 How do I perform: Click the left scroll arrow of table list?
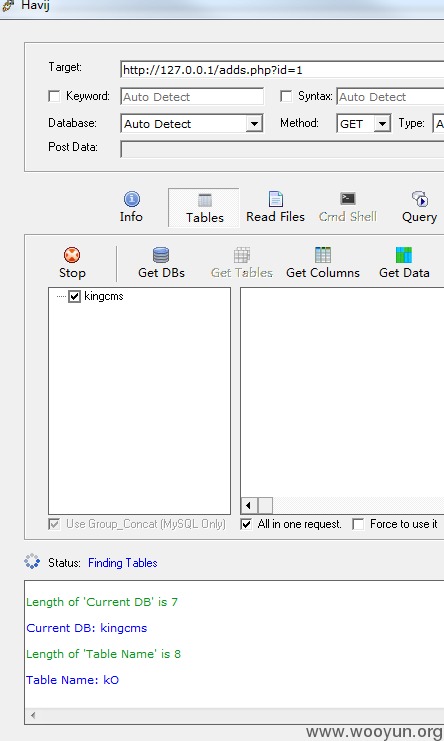pos(248,506)
